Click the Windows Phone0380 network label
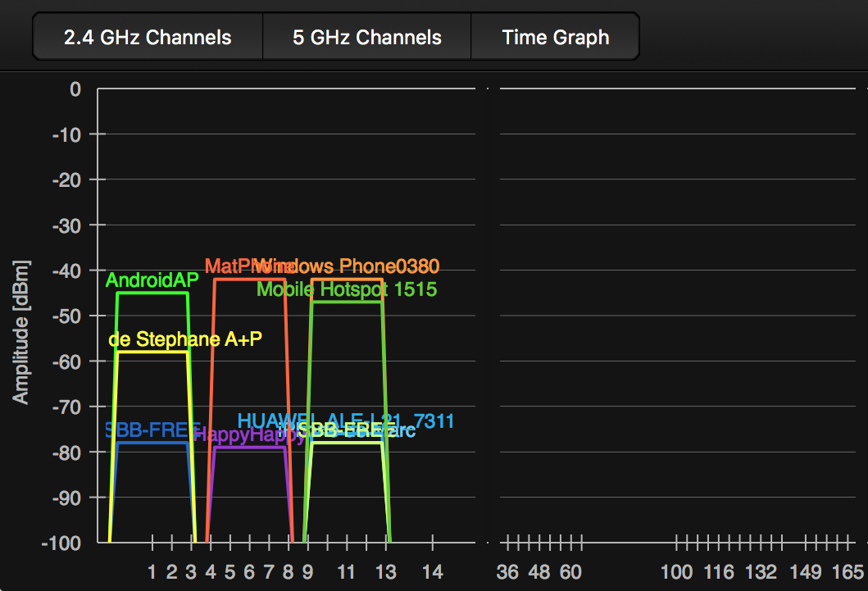Image resolution: width=868 pixels, height=591 pixels. tap(347, 266)
